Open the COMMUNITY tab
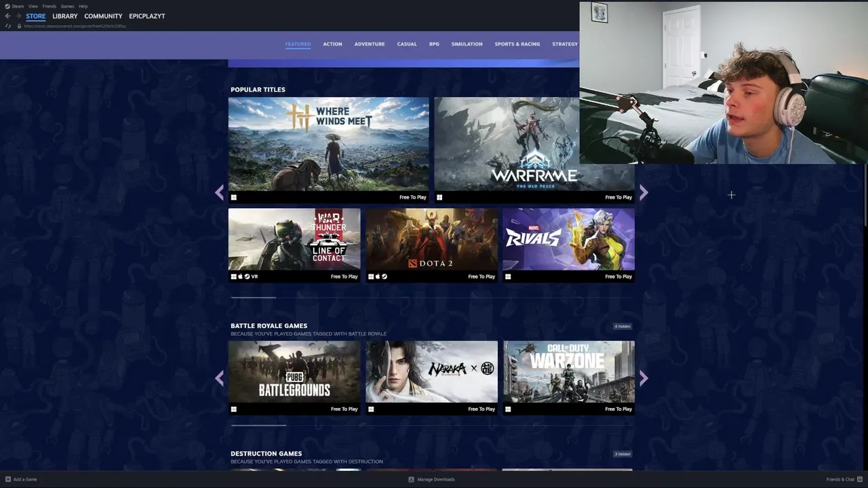 pyautogui.click(x=103, y=16)
